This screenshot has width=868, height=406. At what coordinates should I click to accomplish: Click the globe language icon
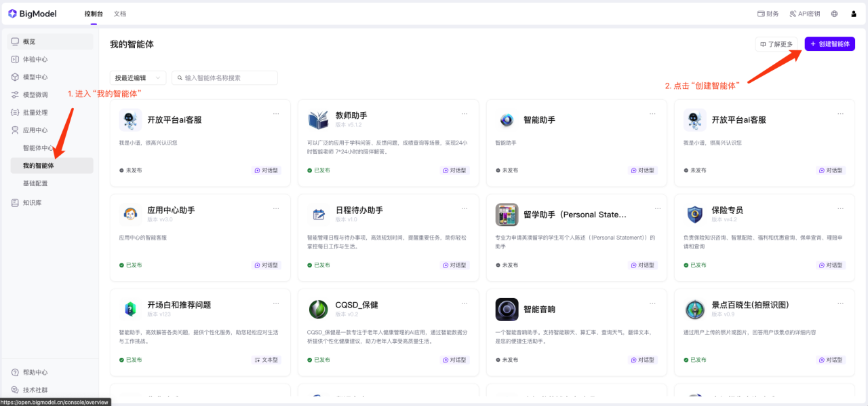[x=834, y=14]
